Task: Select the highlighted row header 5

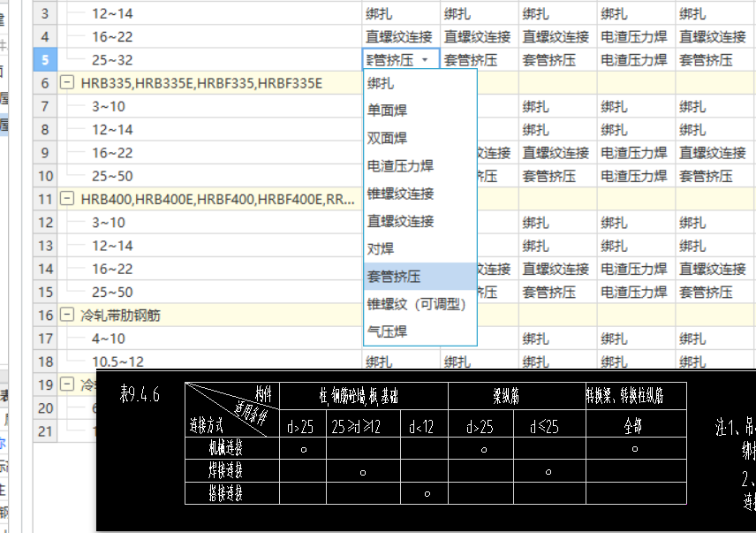Action: coord(45,60)
